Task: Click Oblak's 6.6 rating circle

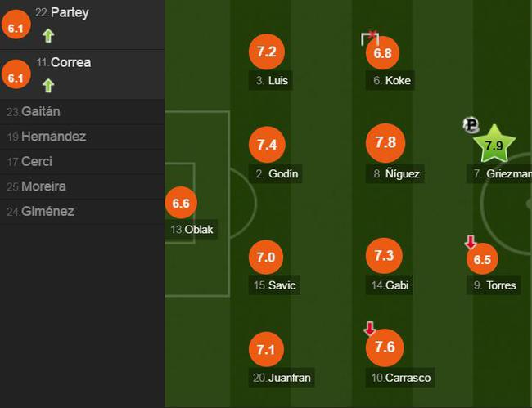Action: 181,203
